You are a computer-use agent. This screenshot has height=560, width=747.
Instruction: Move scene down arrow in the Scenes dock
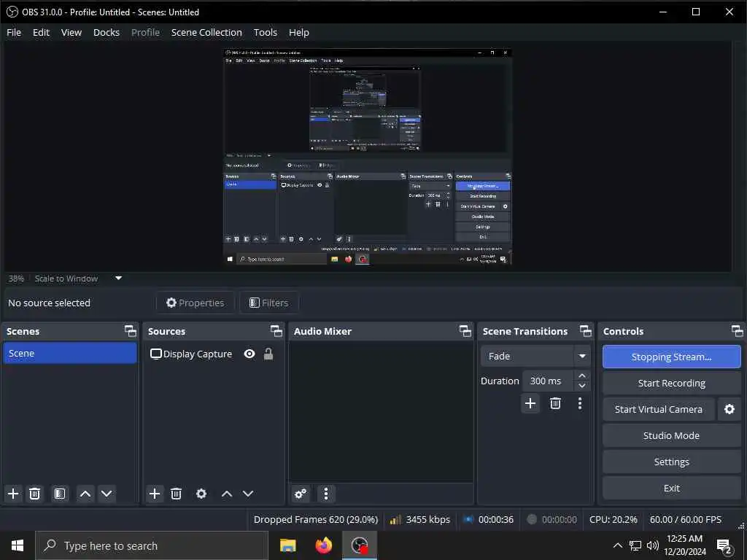pyautogui.click(x=107, y=494)
